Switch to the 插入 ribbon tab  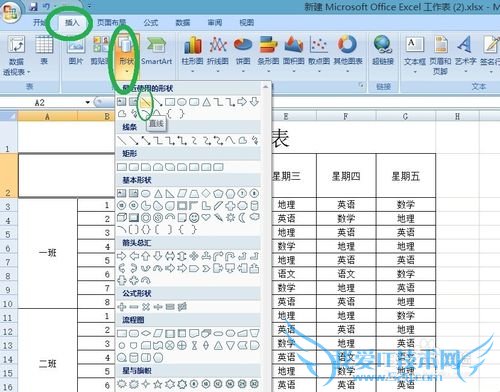[72, 22]
